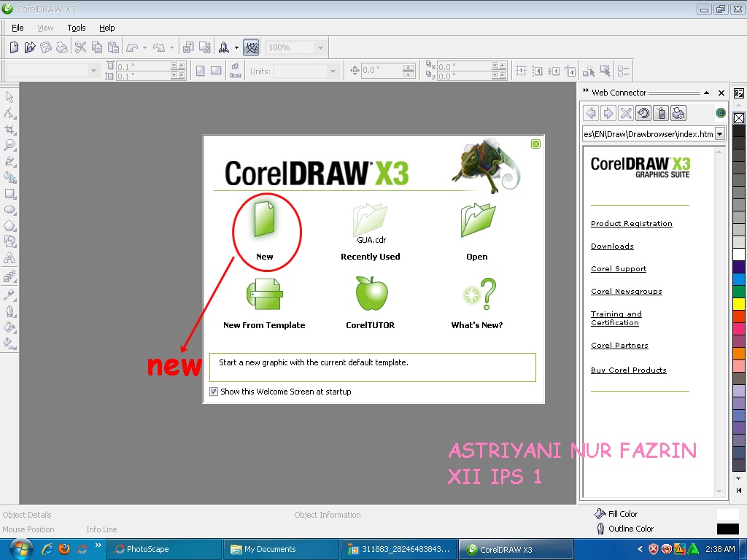Expand the Units dropdown
Image resolution: width=747 pixels, height=560 pixels.
click(x=333, y=71)
